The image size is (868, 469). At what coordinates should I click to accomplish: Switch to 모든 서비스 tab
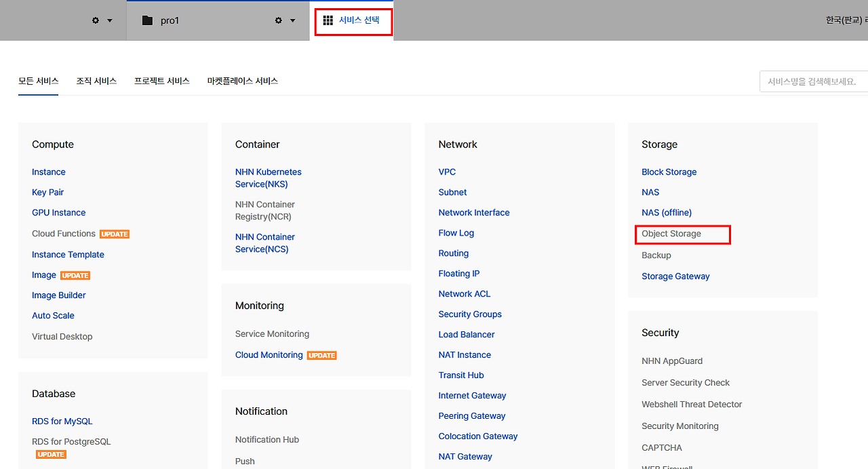pyautogui.click(x=39, y=81)
